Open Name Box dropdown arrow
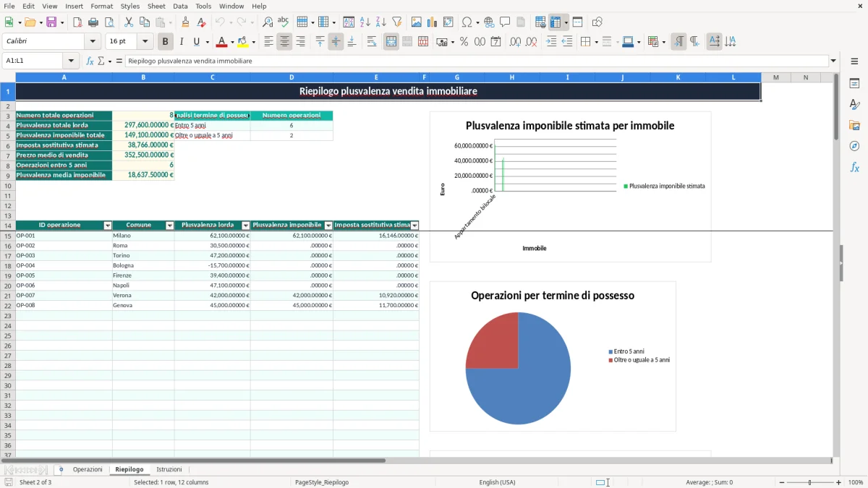The width and height of the screenshot is (868, 488). click(71, 61)
